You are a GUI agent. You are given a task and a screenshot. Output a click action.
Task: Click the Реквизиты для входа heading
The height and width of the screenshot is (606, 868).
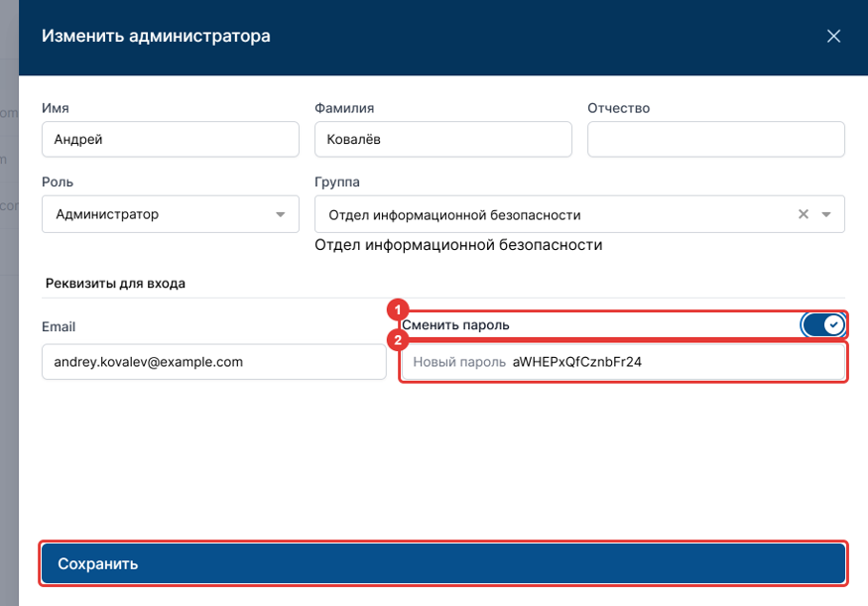coord(115,284)
